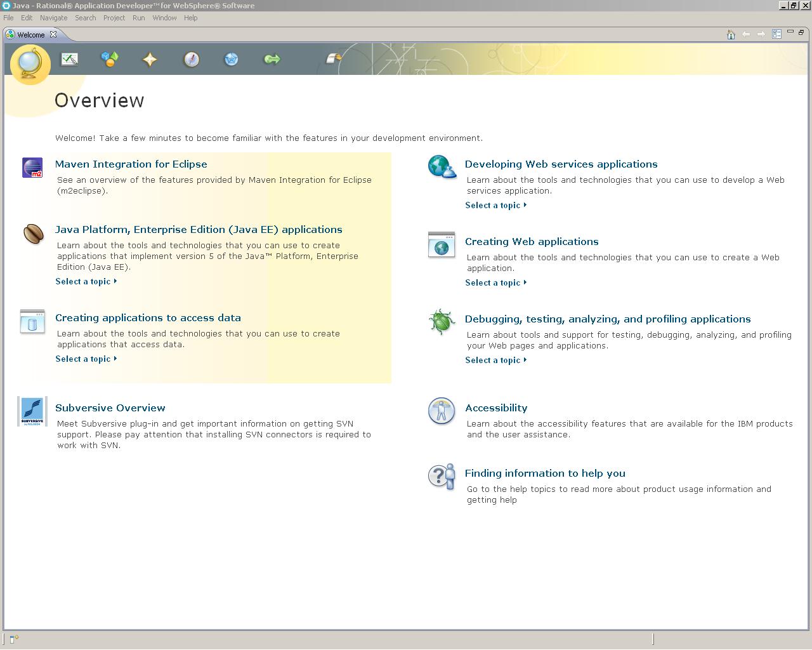Click the help question mark icon
812x650 pixels.
tap(442, 477)
